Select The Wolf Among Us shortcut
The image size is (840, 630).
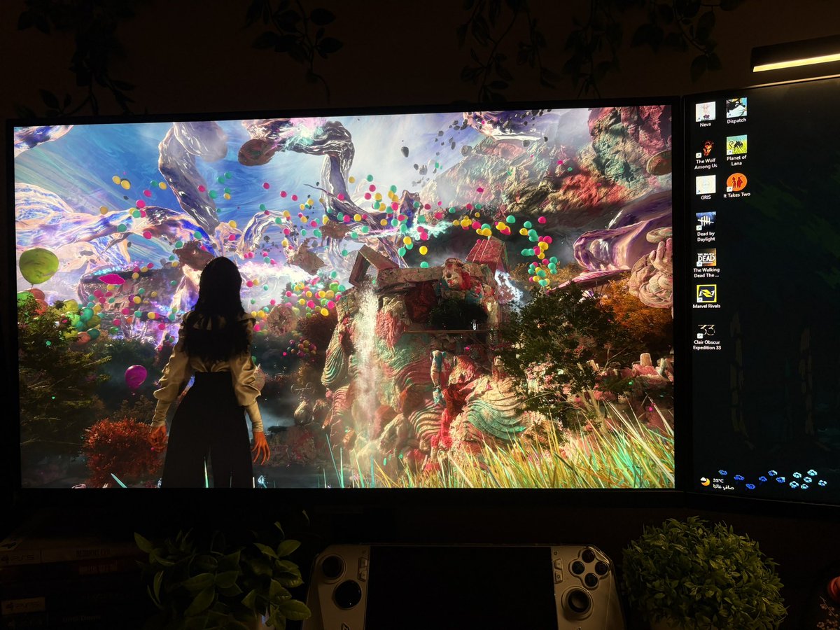coord(706,155)
